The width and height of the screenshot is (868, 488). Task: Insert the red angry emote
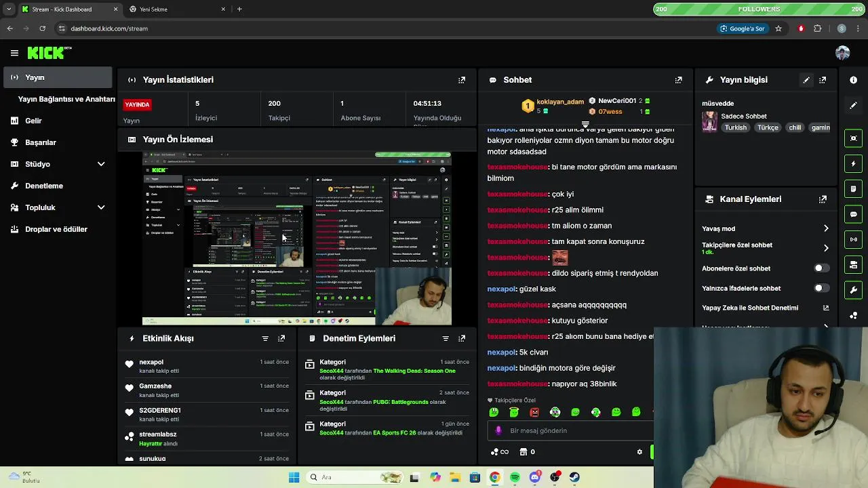point(534,412)
